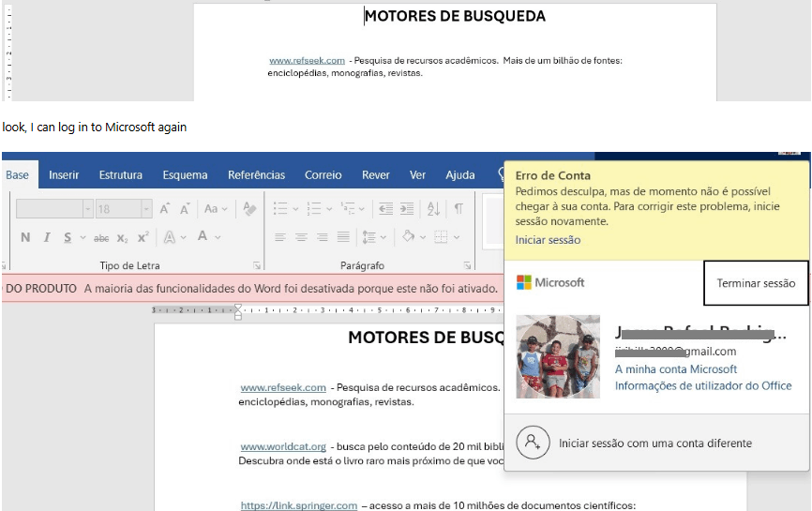Viewport: 812px width, 511px height.
Task: Toggle show paragraph marks (¶)
Action: point(459,209)
